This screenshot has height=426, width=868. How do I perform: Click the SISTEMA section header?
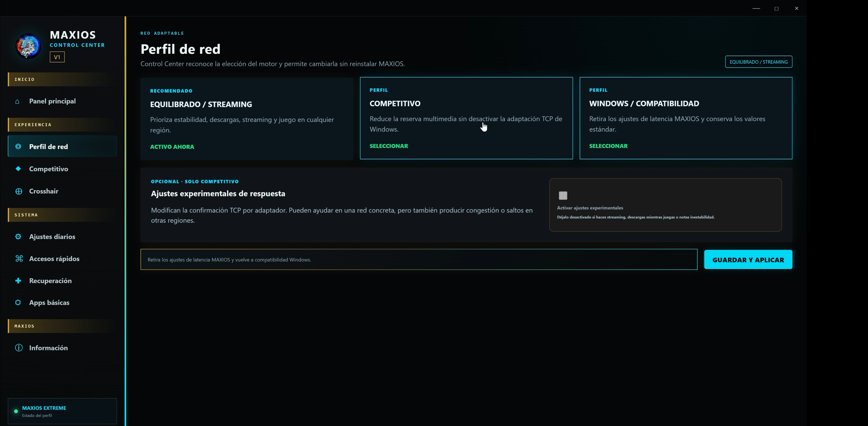click(62, 215)
